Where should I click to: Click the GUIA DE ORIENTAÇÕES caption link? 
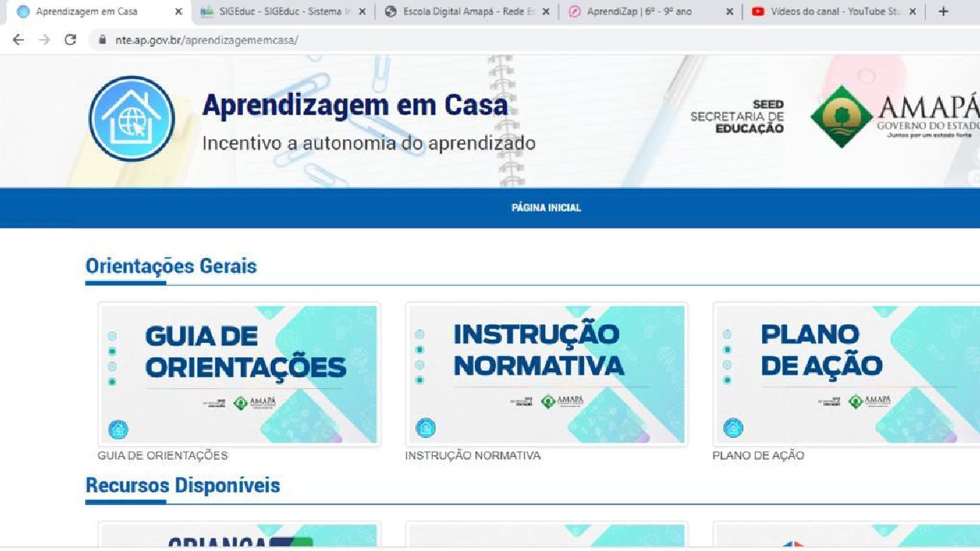[x=163, y=455]
